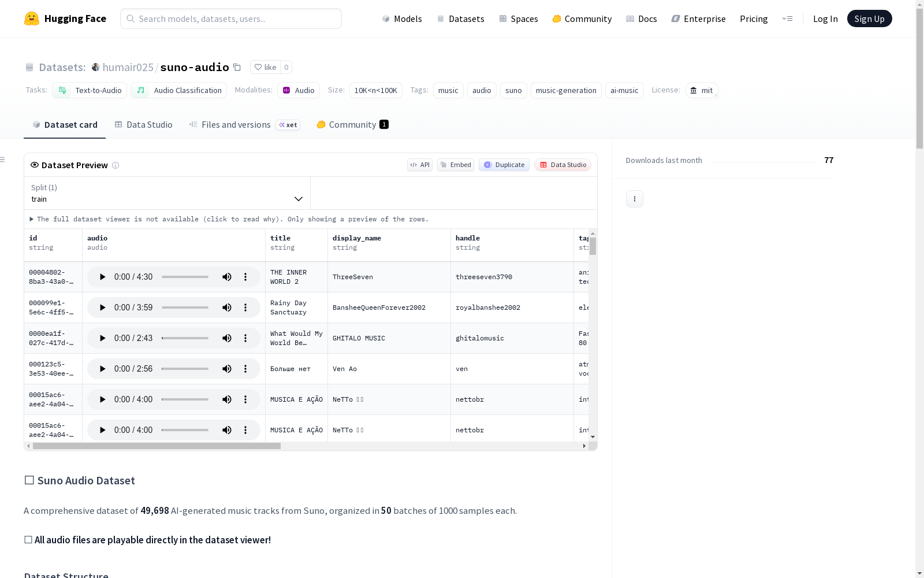Play the What Would My World Be audio
The width and height of the screenshot is (924, 578).
tap(102, 338)
